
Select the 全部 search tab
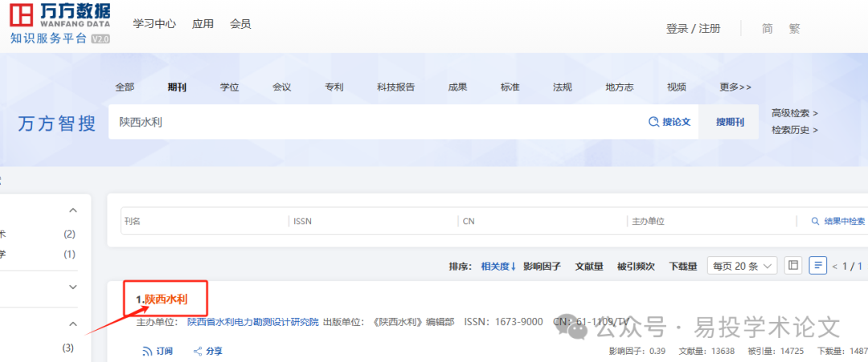(125, 87)
